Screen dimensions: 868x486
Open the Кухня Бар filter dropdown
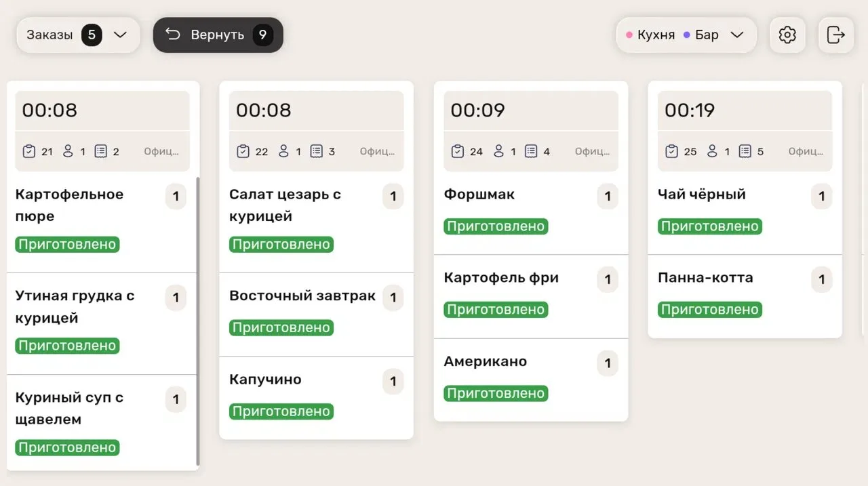point(686,35)
